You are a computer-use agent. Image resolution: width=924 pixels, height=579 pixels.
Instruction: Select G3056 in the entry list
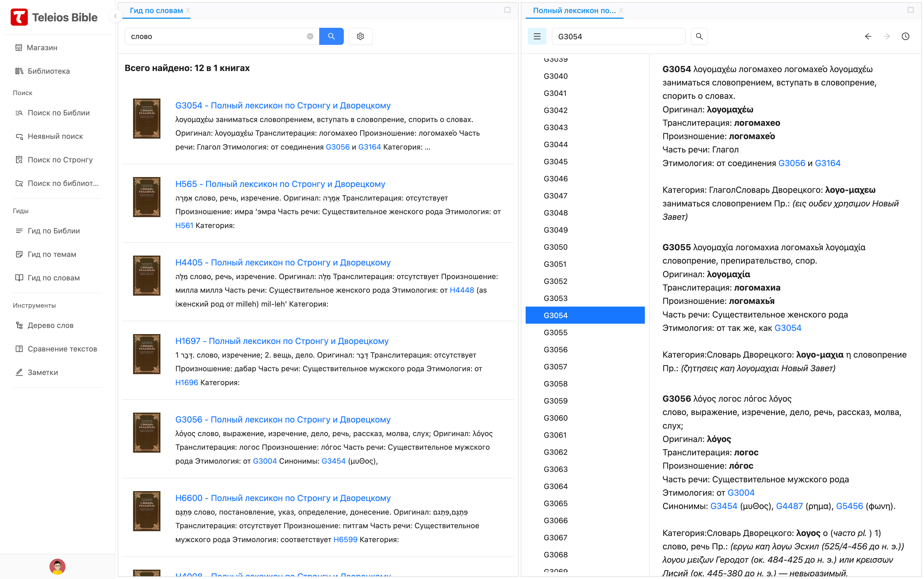[555, 350]
